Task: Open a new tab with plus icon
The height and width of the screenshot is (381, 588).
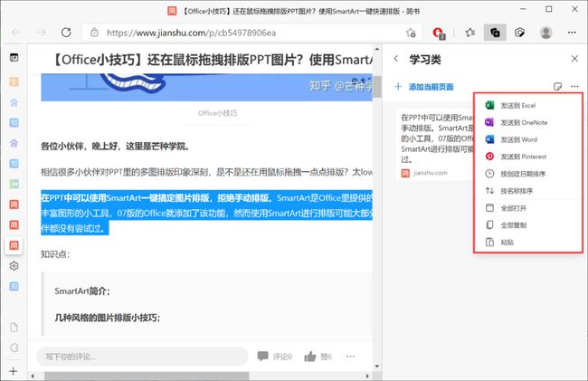Action: pos(14,371)
